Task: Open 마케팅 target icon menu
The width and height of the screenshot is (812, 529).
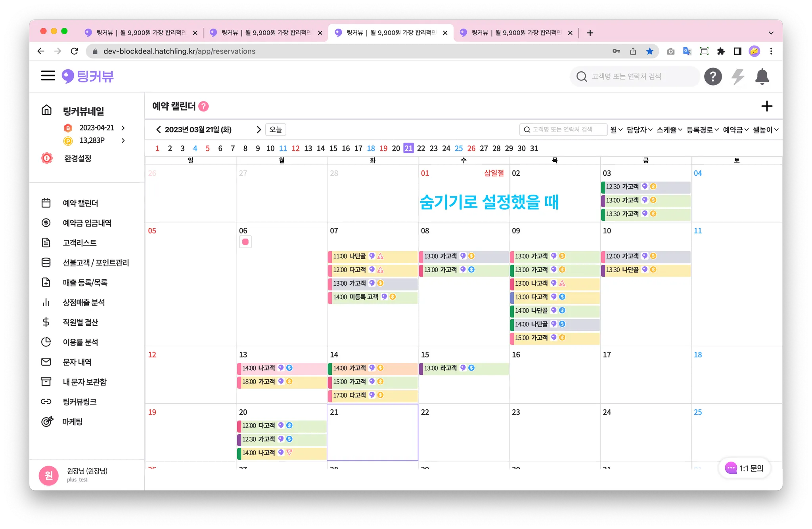Action: (47, 422)
